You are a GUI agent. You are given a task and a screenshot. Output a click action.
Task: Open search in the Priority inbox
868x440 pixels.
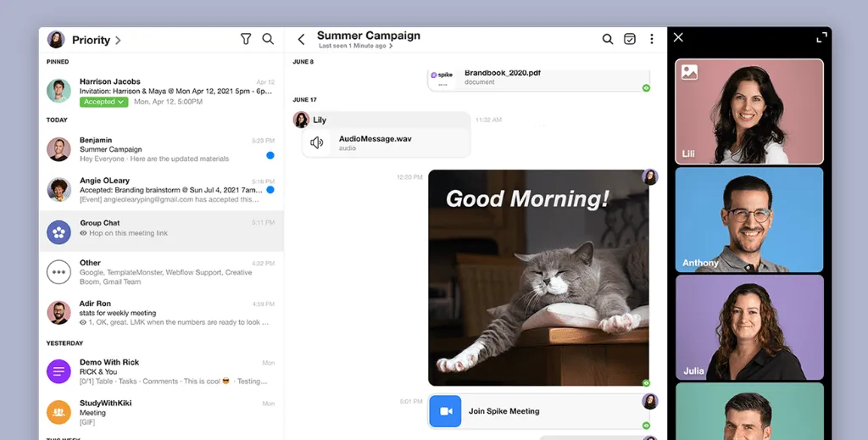268,39
